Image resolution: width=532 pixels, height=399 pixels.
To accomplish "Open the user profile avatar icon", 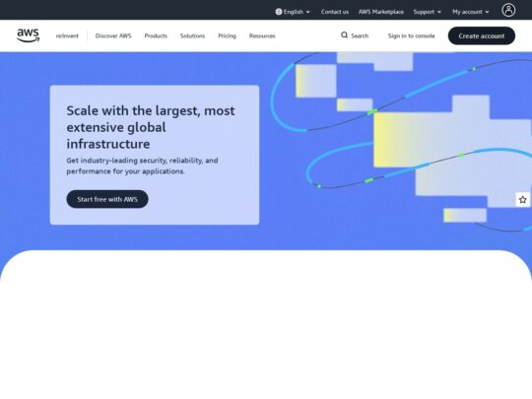I will 508,10.
